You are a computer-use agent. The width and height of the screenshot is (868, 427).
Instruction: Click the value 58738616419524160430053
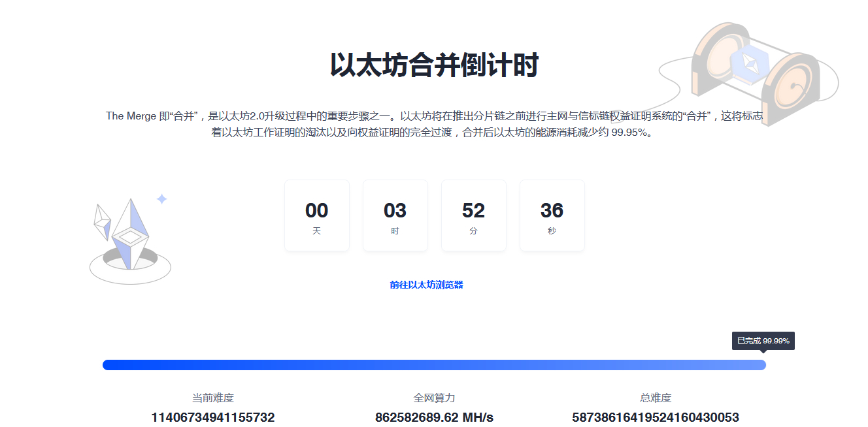tap(656, 417)
